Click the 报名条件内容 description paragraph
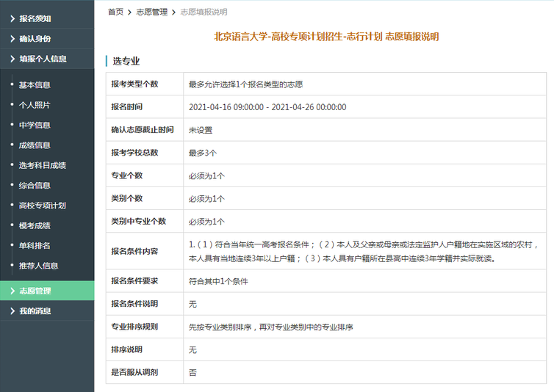This screenshot has width=554, height=392. 364,252
